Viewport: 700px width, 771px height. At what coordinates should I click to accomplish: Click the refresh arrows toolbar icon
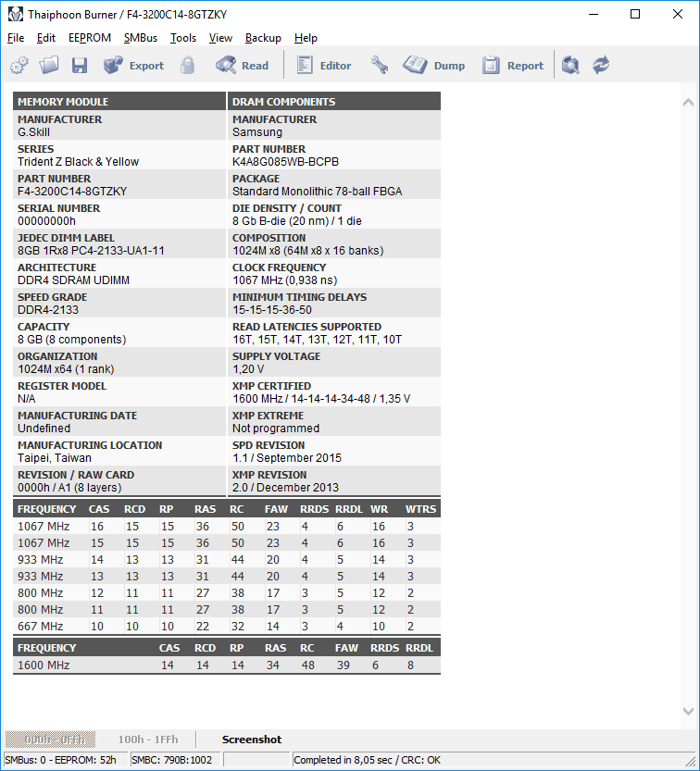(x=601, y=65)
